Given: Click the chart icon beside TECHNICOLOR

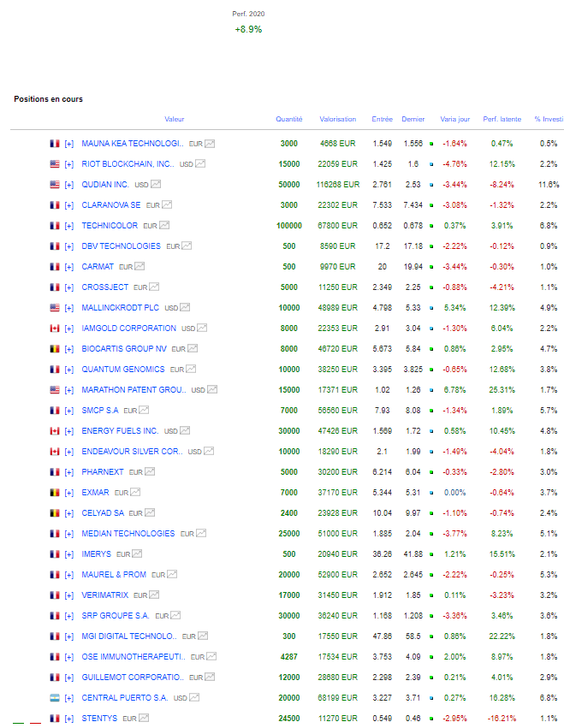Looking at the screenshot, I should tap(166, 226).
